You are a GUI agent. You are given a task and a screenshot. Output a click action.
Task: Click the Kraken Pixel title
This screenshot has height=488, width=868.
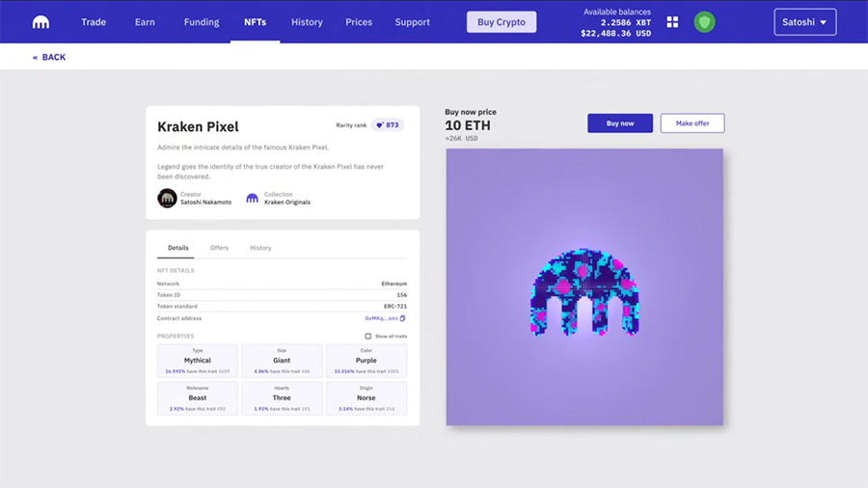[198, 126]
